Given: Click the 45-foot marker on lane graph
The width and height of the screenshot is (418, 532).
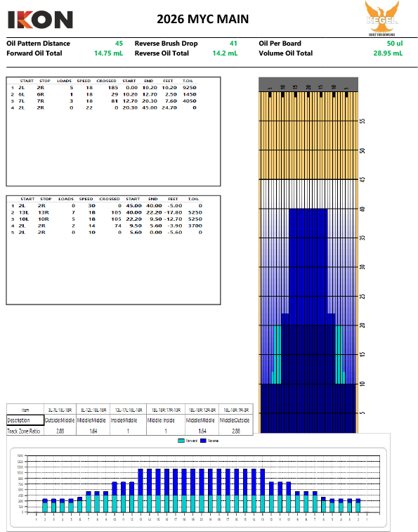Looking at the screenshot, I should (363, 179).
